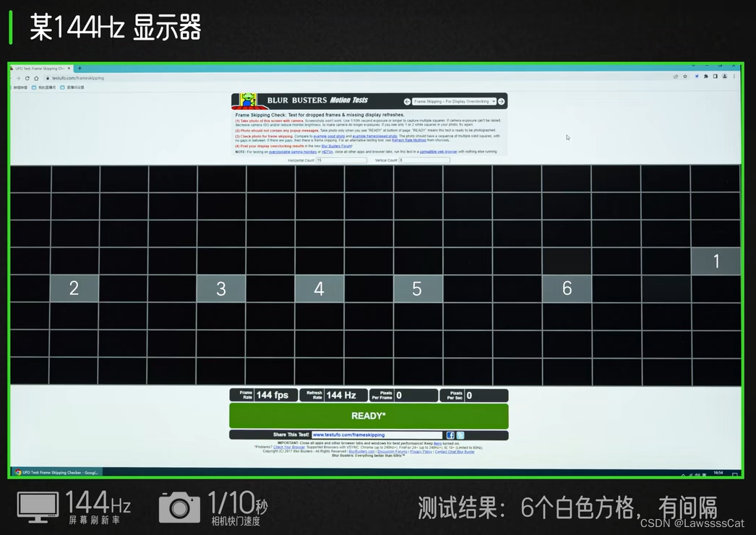Screen dimensions: 756x535
Task: Open the overclockable gaming monitors link
Action: click(x=293, y=152)
